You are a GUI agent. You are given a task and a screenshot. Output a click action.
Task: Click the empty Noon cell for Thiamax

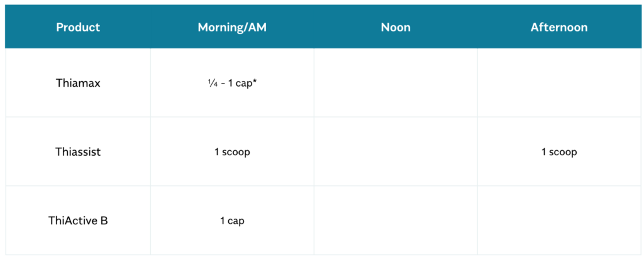pyautogui.click(x=396, y=83)
